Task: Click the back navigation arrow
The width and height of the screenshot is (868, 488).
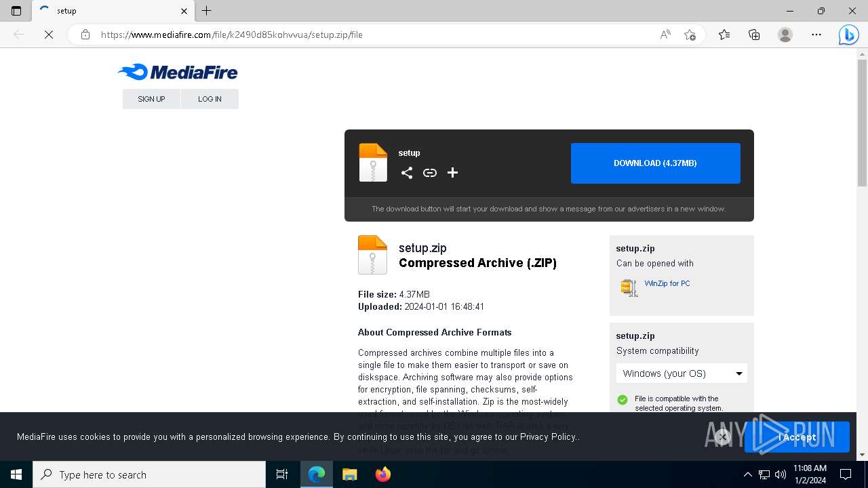Action: pyautogui.click(x=19, y=35)
